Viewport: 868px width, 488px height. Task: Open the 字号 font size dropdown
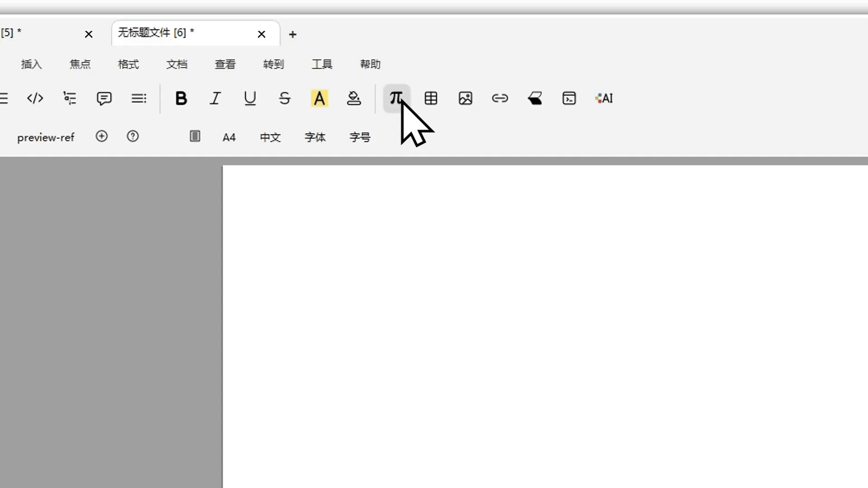(360, 137)
